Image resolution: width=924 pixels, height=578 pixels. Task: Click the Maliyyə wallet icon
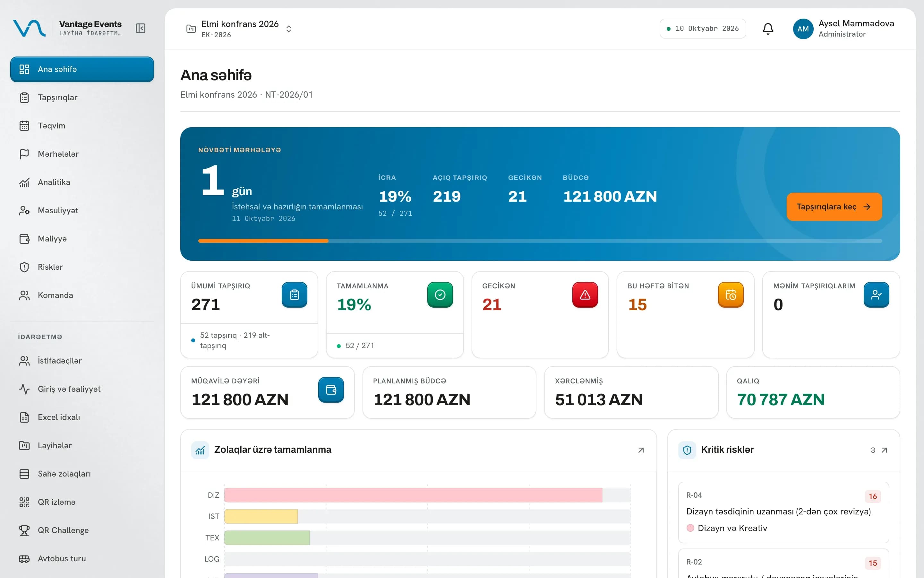pyautogui.click(x=24, y=239)
